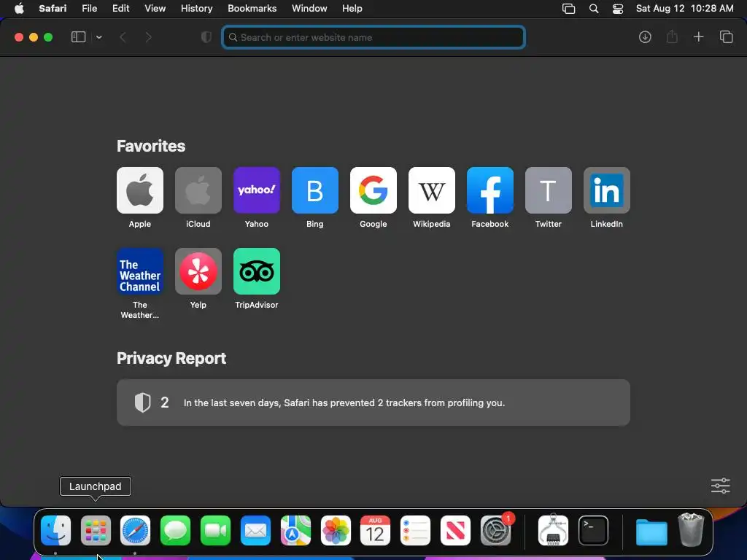Open the View menu
Viewport: 747px width, 560px height.
pos(155,9)
